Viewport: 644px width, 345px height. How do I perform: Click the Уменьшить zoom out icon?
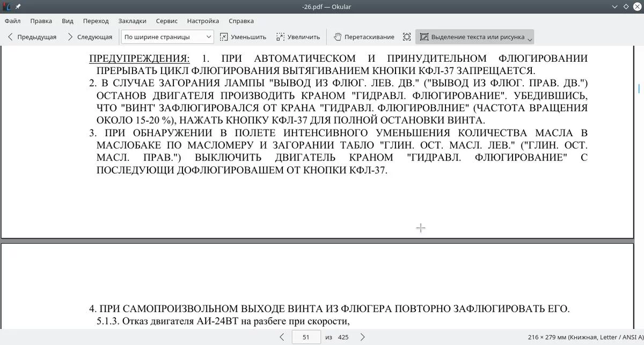click(x=243, y=37)
